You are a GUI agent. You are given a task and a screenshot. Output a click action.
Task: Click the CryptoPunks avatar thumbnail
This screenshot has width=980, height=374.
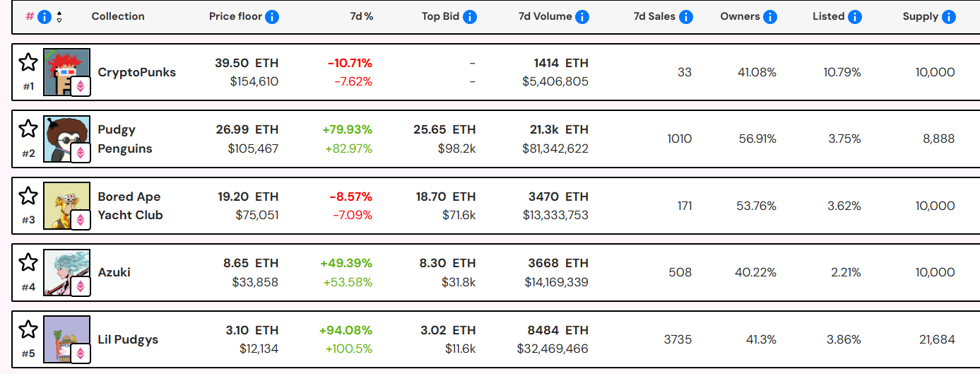(67, 72)
